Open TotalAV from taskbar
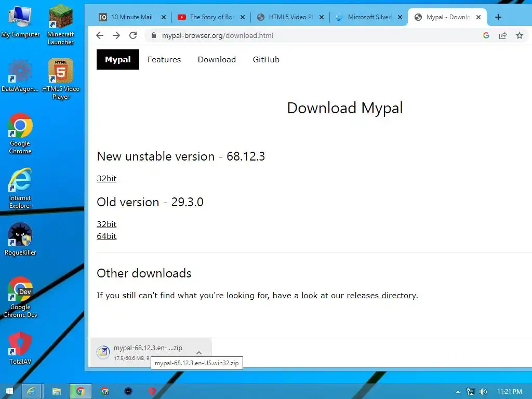Viewport: 532px width, 399px height. (152, 391)
